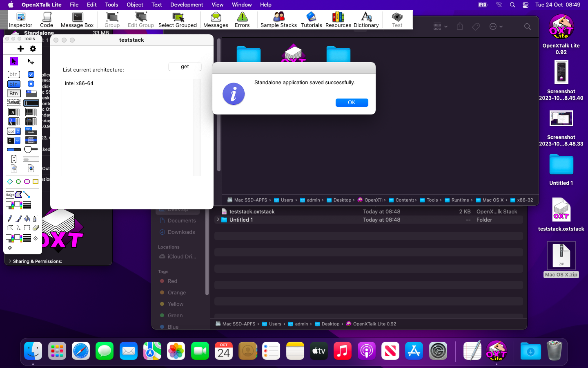Open Safari from the Dock
The image size is (588, 368).
81,351
